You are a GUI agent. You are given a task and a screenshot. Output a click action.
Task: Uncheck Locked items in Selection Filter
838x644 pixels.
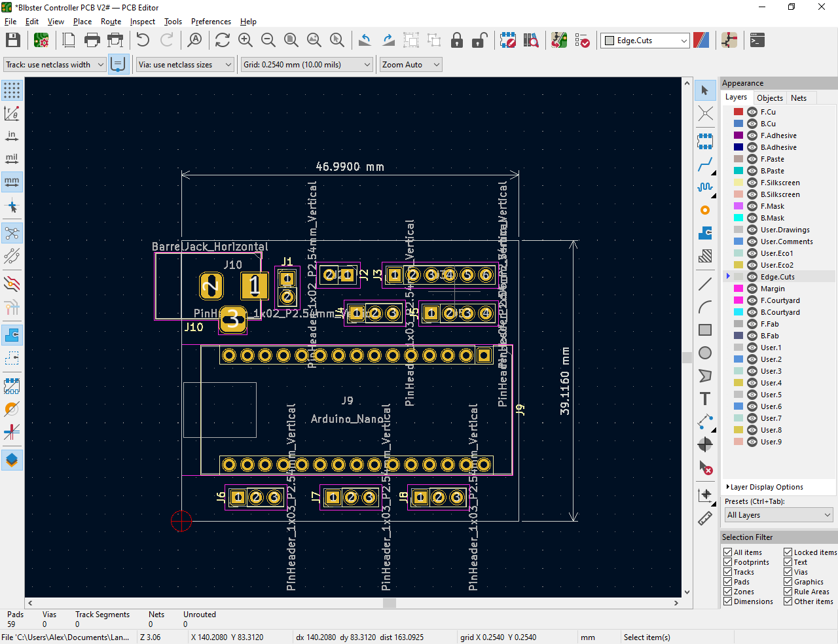pos(788,552)
